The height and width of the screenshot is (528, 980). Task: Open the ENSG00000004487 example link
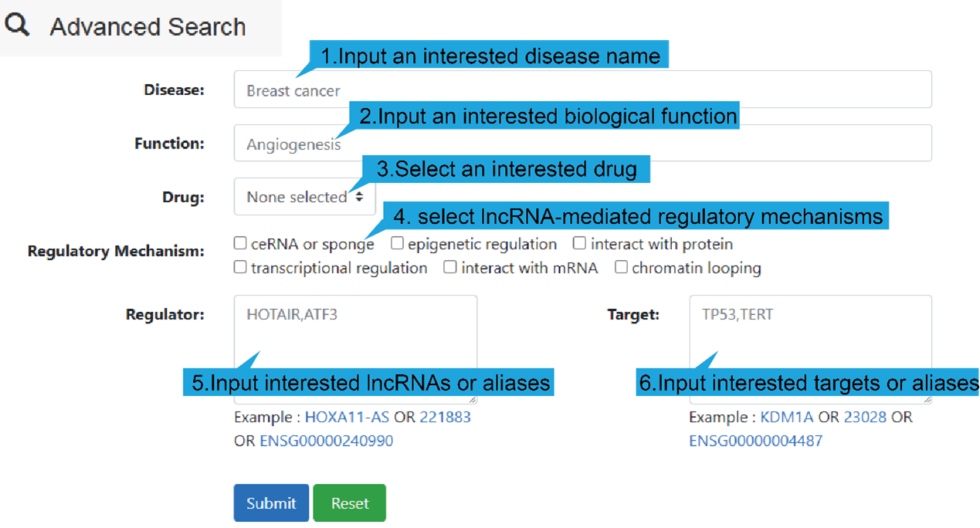pos(755,441)
